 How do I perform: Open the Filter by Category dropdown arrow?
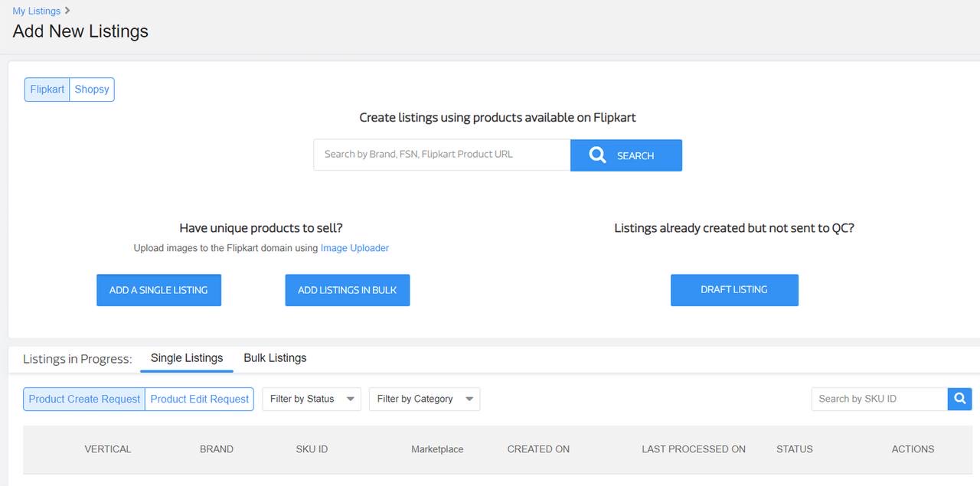pyautogui.click(x=469, y=399)
